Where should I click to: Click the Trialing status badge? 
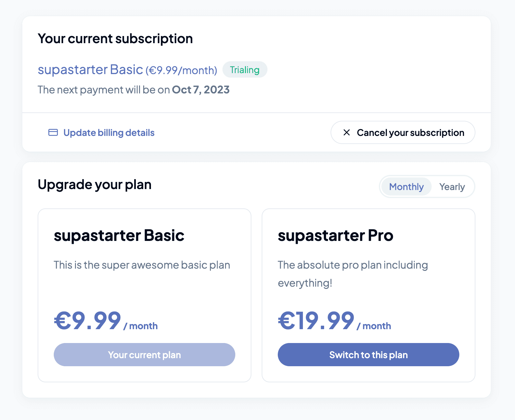(245, 70)
